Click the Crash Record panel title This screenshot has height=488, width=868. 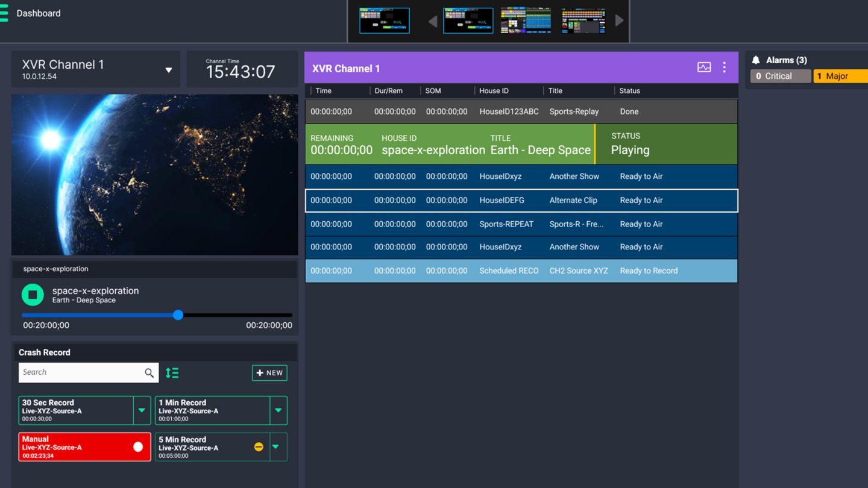click(44, 352)
